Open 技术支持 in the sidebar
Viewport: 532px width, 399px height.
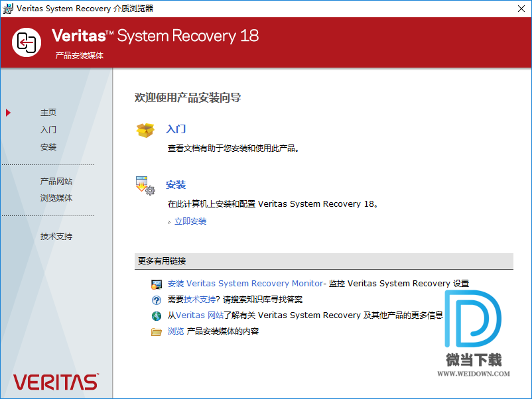click(x=56, y=237)
